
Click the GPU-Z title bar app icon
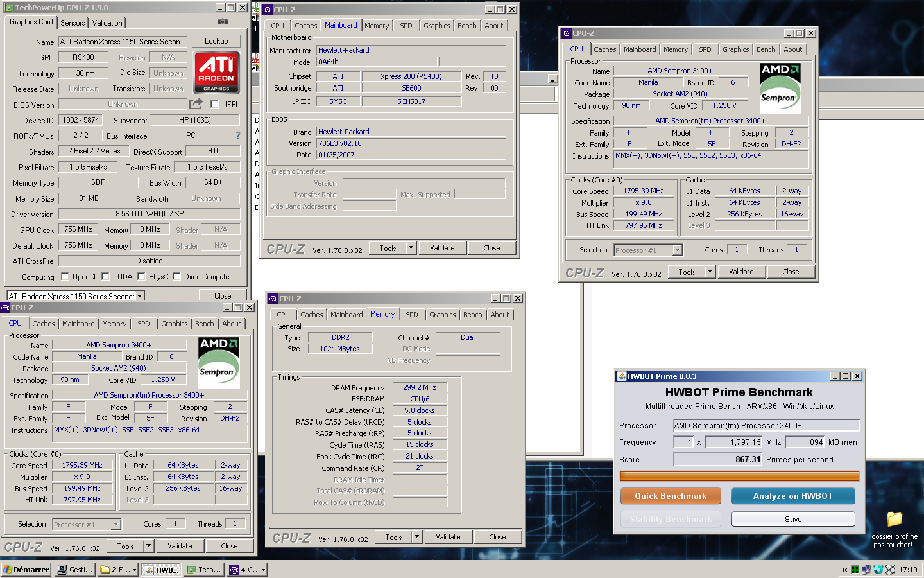(8, 8)
